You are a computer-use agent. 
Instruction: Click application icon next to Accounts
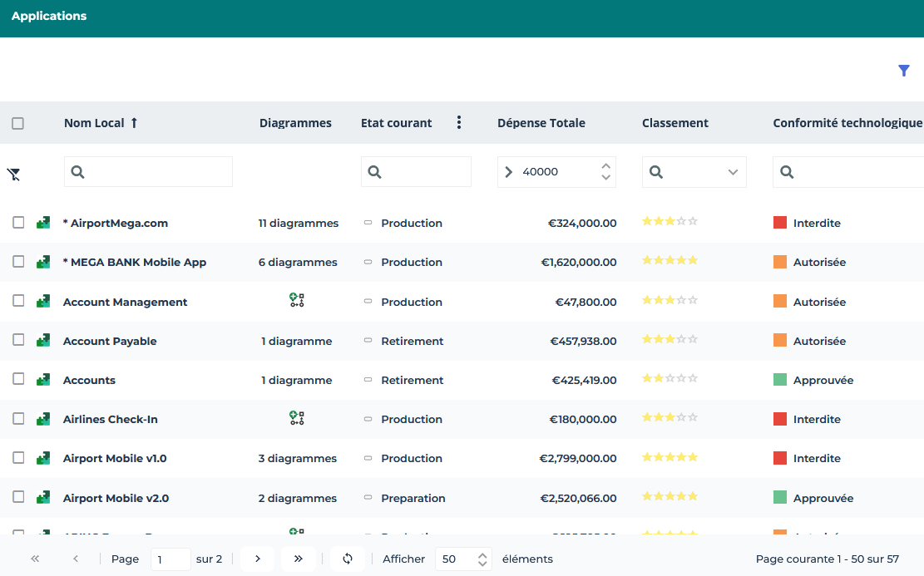click(43, 380)
